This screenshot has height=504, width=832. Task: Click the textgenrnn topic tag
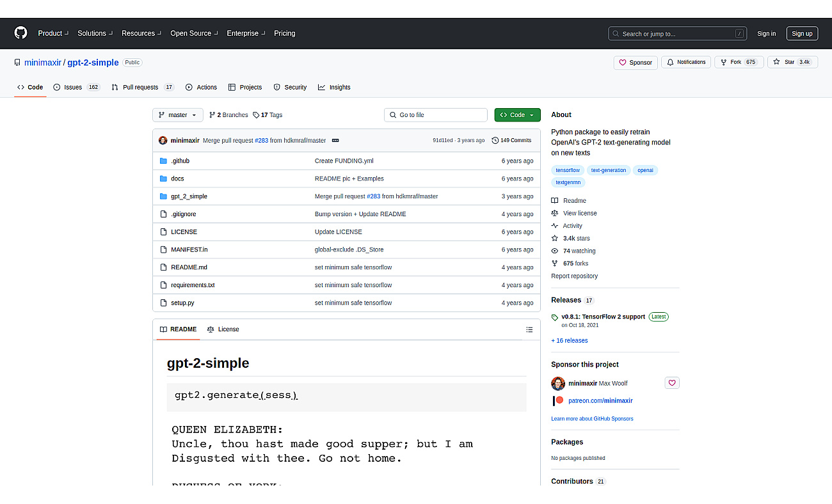pyautogui.click(x=568, y=182)
